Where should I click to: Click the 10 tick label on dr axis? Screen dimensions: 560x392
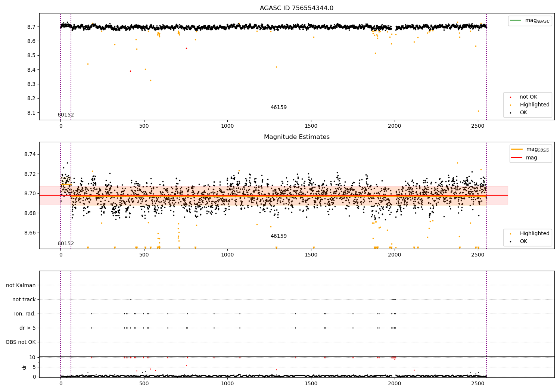click(32, 357)
